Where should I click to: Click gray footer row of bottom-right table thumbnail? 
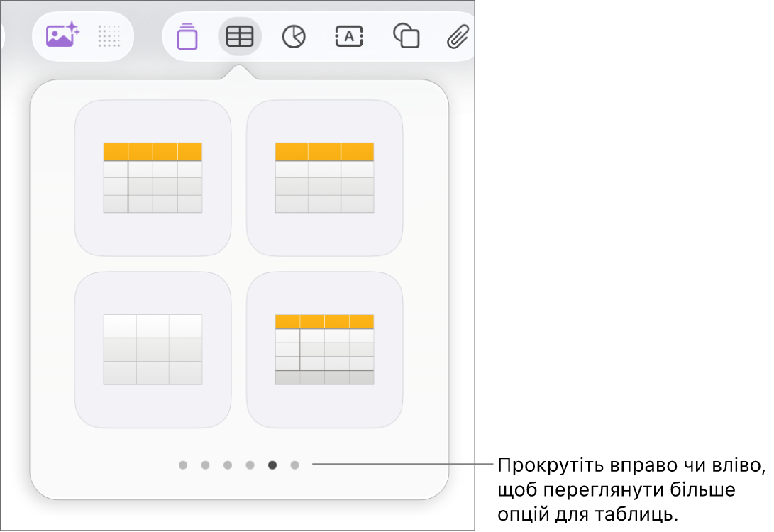click(x=324, y=377)
